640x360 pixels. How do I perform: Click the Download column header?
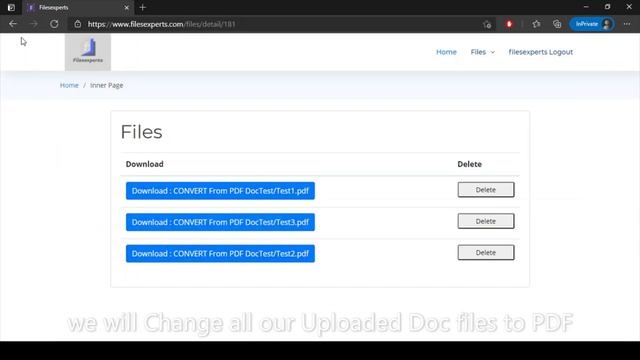click(x=144, y=164)
